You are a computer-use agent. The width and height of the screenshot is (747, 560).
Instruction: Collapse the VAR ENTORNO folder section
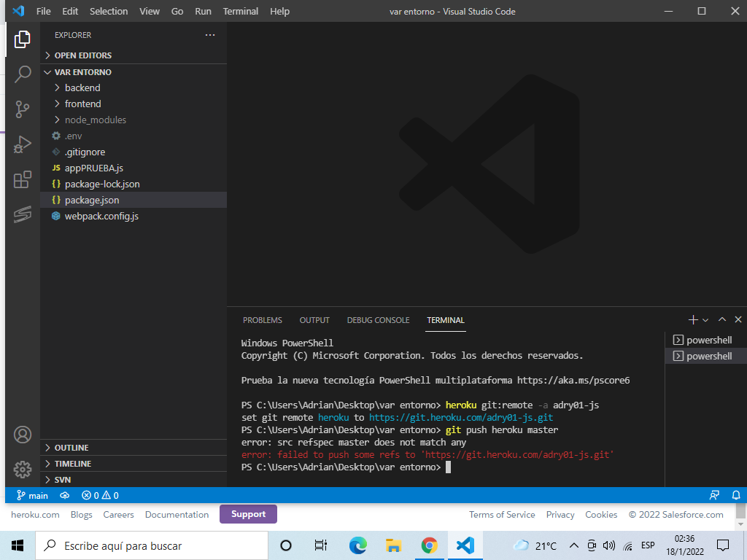[x=133, y=72]
